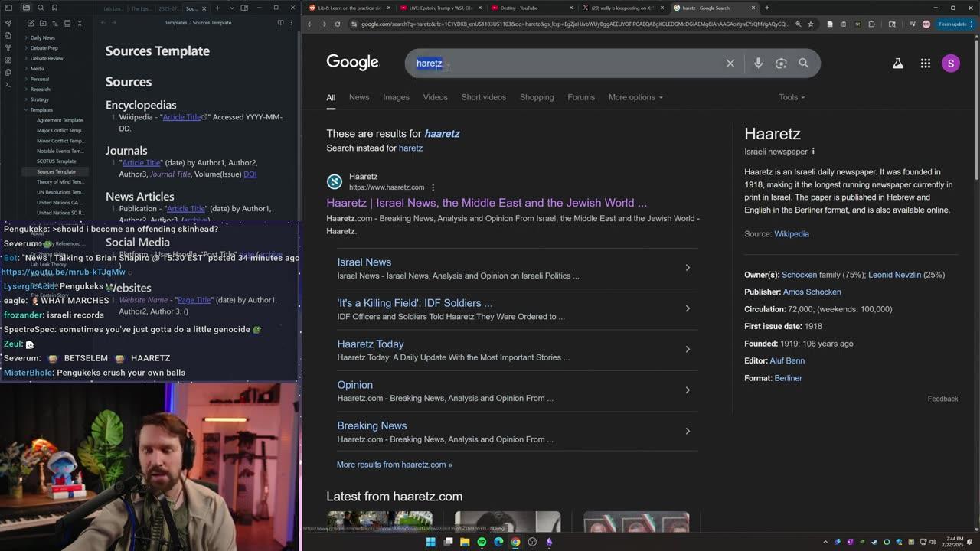
Task: Expand the Debate Prep folder
Action: [44, 47]
